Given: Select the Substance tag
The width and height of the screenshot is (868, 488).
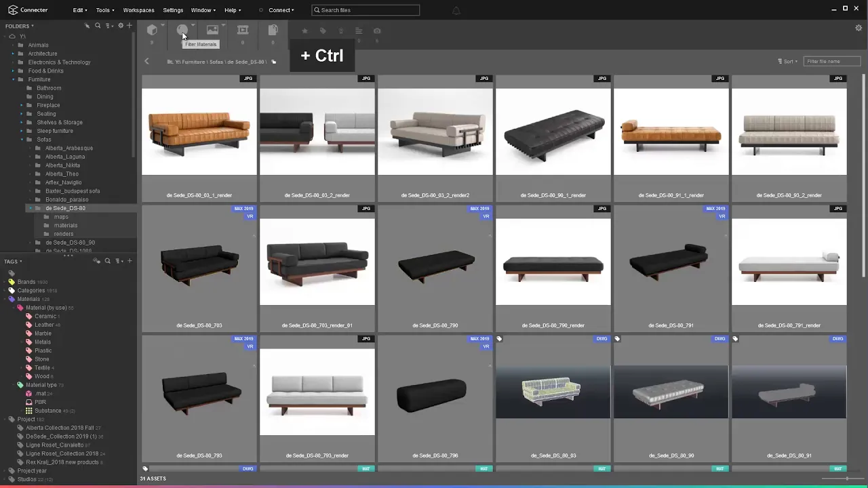Looking at the screenshot, I should coord(47,411).
